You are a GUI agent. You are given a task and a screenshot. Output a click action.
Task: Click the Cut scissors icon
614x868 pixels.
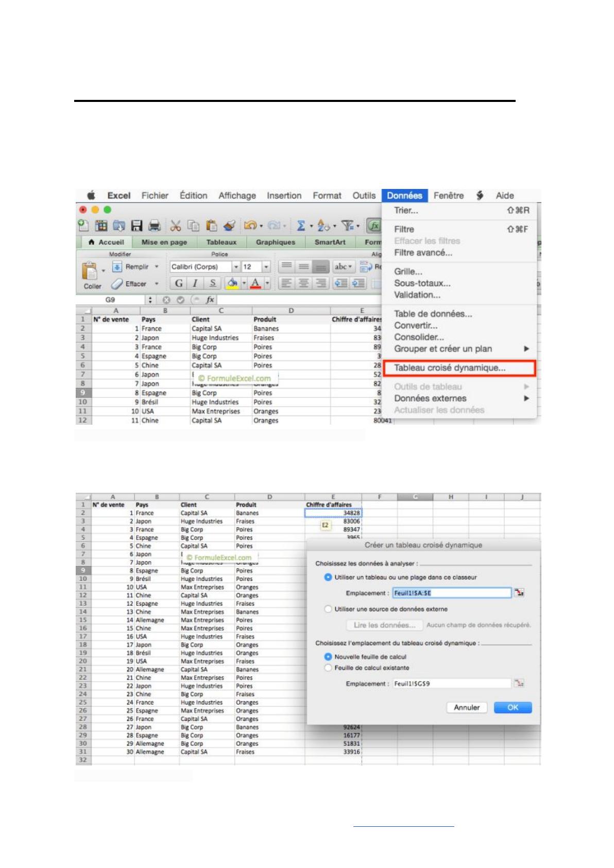click(x=175, y=225)
